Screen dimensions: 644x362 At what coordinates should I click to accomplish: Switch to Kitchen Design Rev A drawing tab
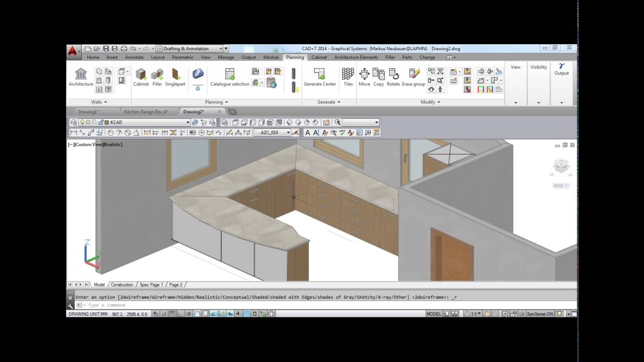146,112
